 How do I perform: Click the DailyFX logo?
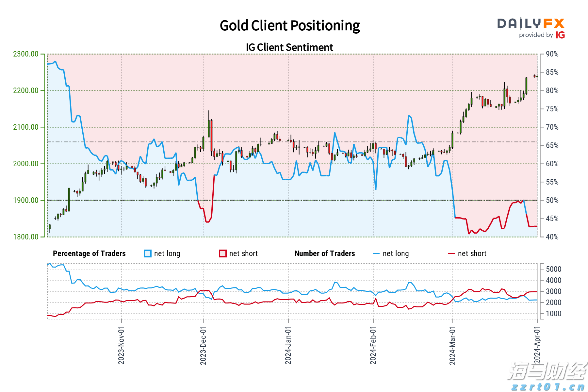coord(531,24)
